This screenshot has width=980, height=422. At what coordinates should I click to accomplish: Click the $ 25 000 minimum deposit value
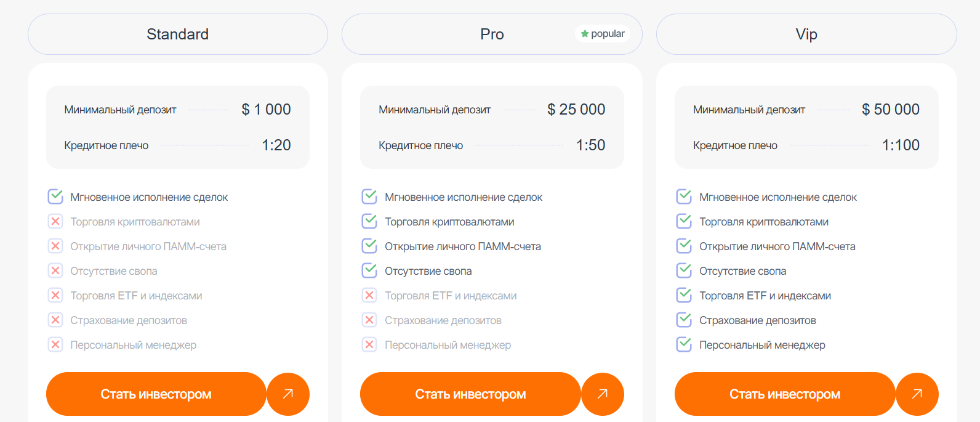click(x=576, y=110)
